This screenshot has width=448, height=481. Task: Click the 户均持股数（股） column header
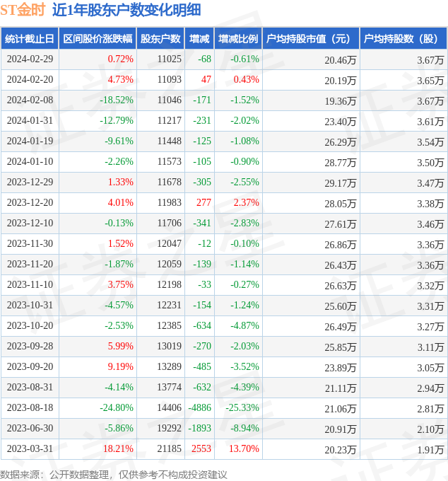(403, 39)
